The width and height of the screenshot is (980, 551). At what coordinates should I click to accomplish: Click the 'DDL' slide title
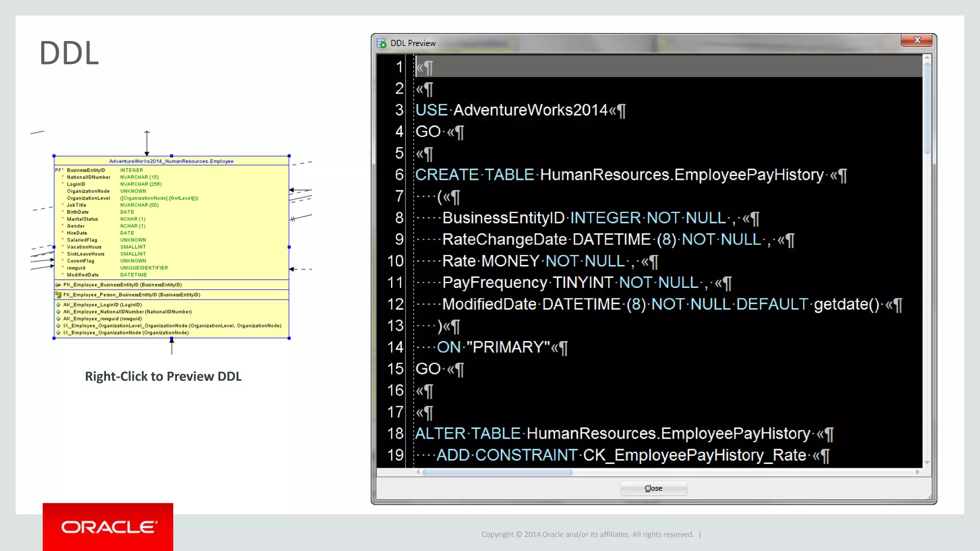pyautogui.click(x=69, y=53)
